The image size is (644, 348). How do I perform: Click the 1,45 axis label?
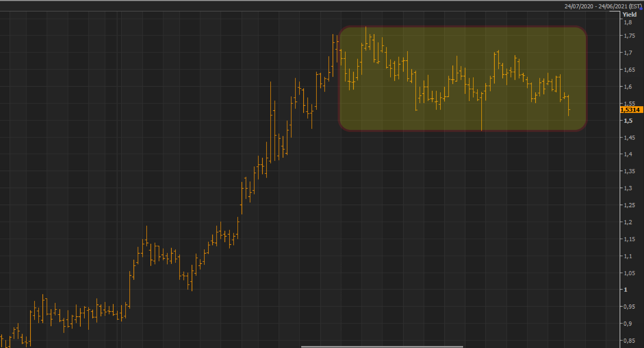[629, 138]
